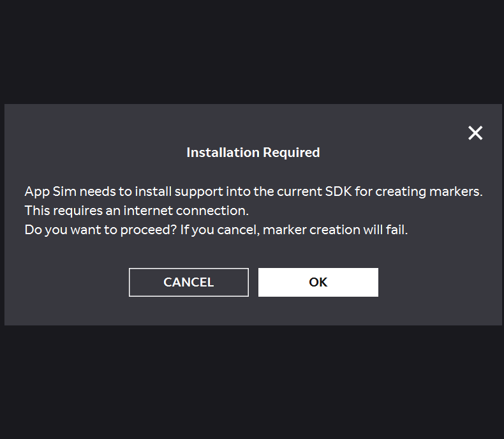Click the dark backdrop above the dialog
The height and width of the screenshot is (439, 504).
[x=252, y=51]
